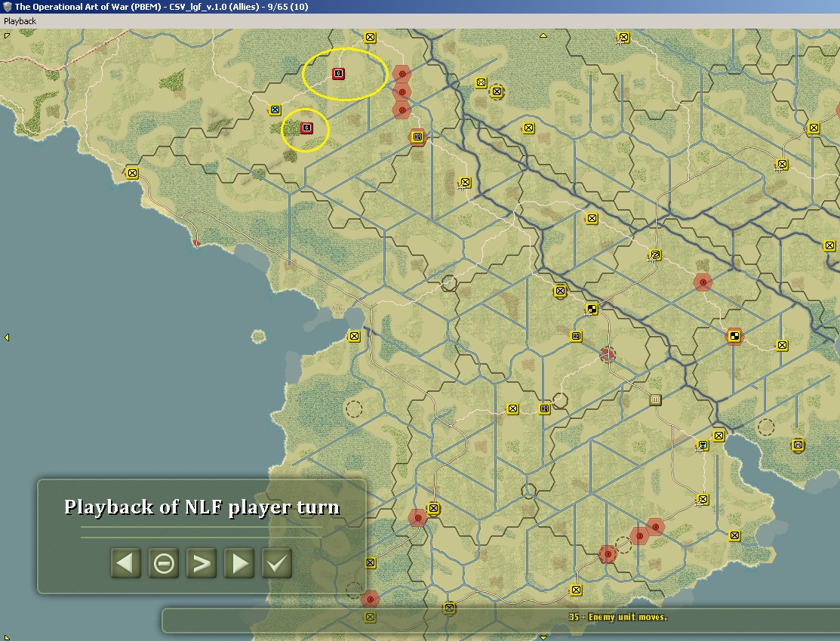Select the unit left of the dashed-circle northern unit
This screenshot has height=641, width=840.
point(481,82)
